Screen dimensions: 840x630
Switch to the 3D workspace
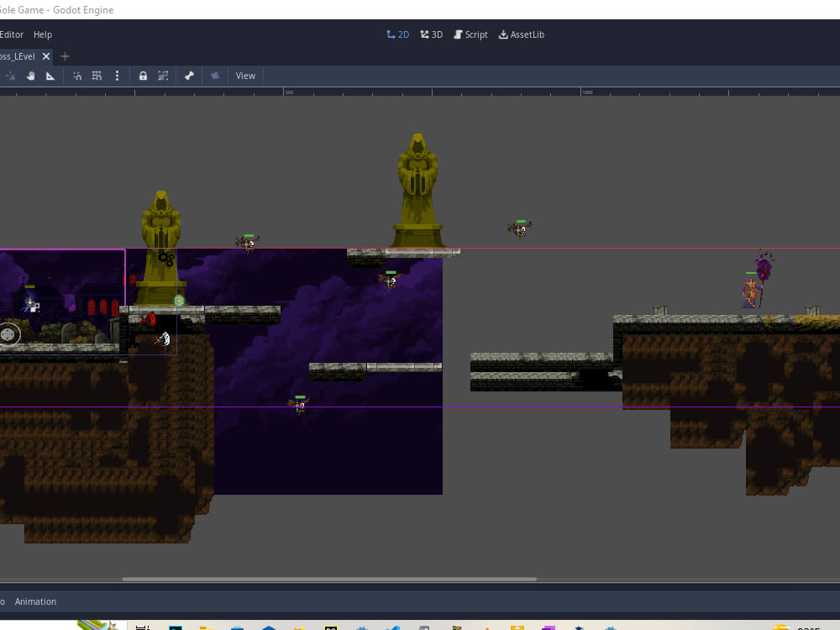click(x=431, y=34)
